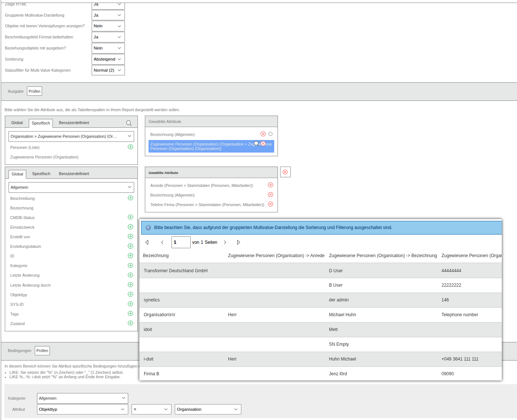Add Objekttyp attribute plus icon
Screen dimensions: 517x420
point(130,294)
